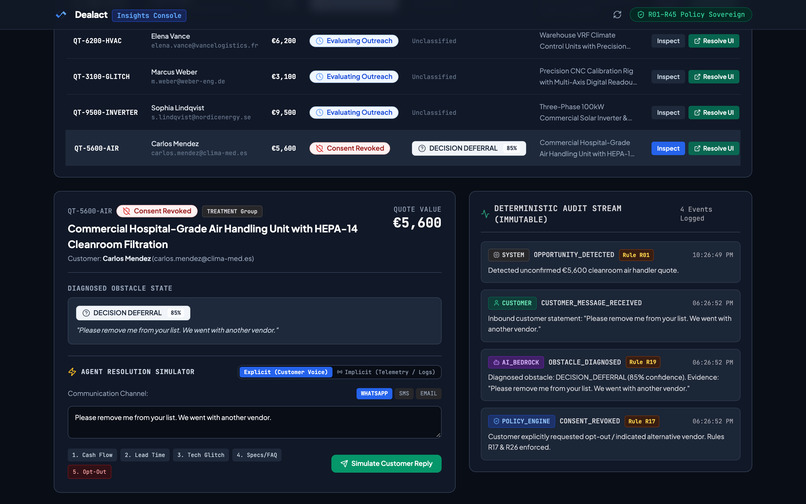Inspect the QT-3100-GLITCH quote
This screenshot has width=806, height=504.
point(668,77)
